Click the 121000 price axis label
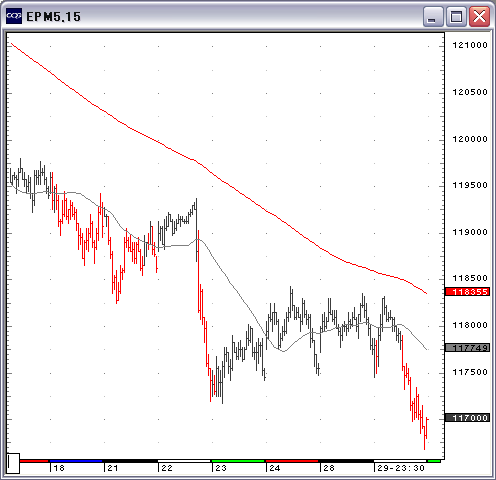 click(470, 45)
